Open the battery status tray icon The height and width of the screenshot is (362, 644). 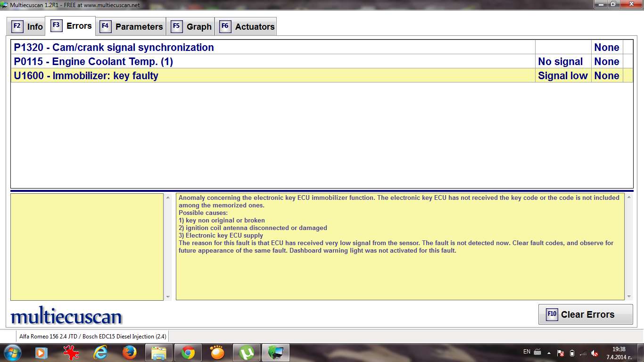click(572, 353)
